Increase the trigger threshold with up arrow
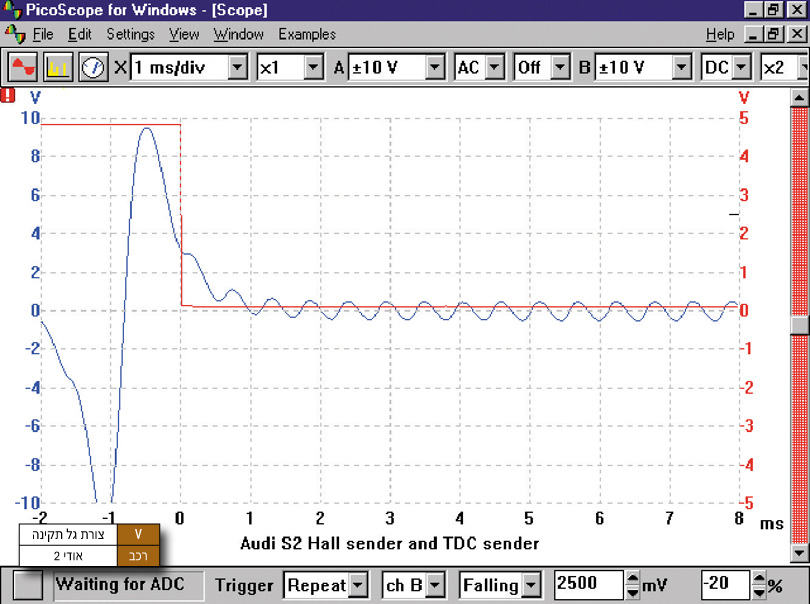810x604 pixels. pos(632,579)
